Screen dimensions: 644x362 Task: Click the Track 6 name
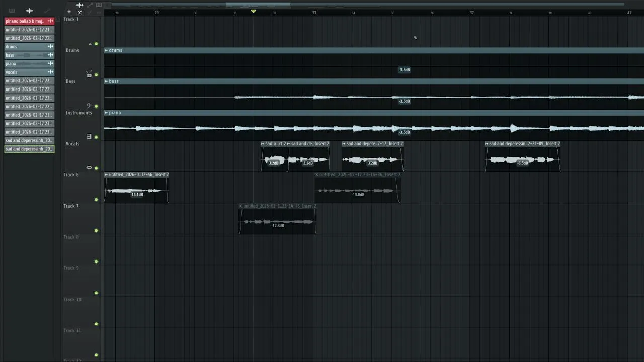[71, 175]
